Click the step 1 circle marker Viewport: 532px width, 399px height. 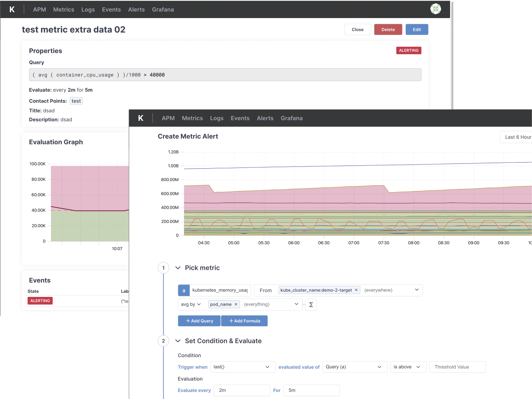[x=163, y=268]
